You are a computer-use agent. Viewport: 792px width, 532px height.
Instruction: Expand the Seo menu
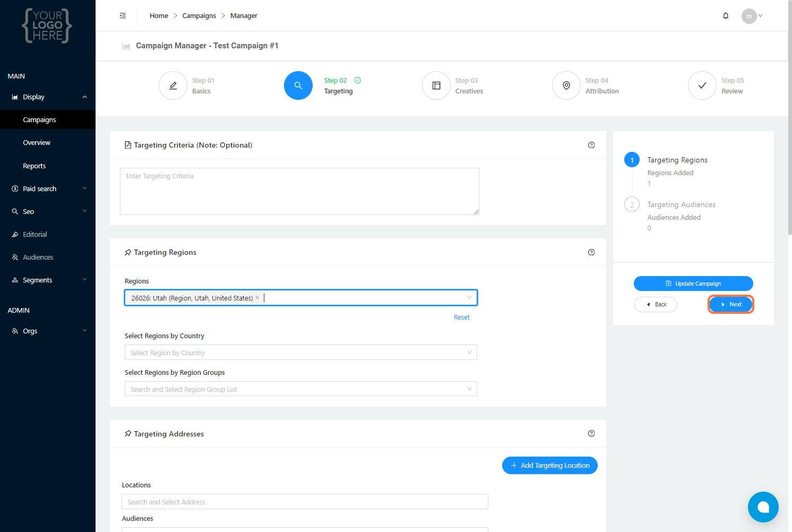tap(84, 211)
